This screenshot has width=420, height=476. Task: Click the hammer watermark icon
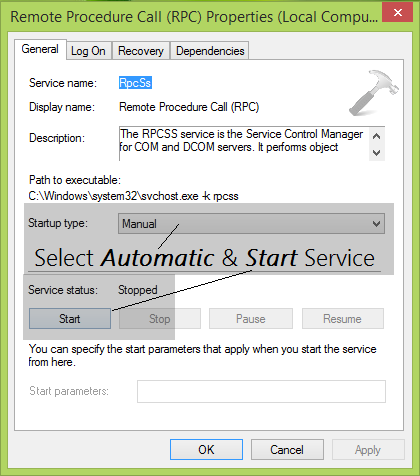tap(374, 93)
